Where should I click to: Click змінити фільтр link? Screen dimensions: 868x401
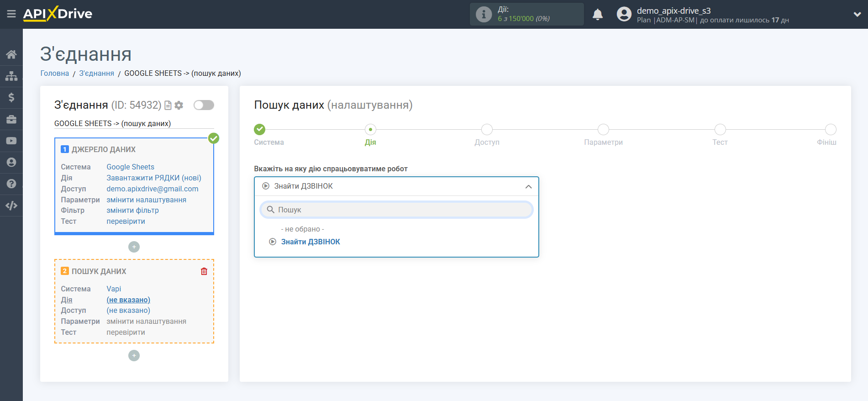click(133, 211)
